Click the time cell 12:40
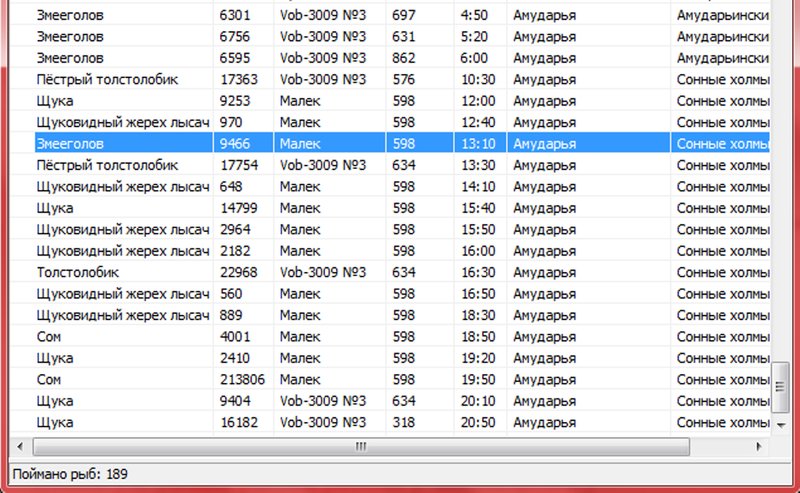Screen dimensions: 800x493 (x=478, y=122)
